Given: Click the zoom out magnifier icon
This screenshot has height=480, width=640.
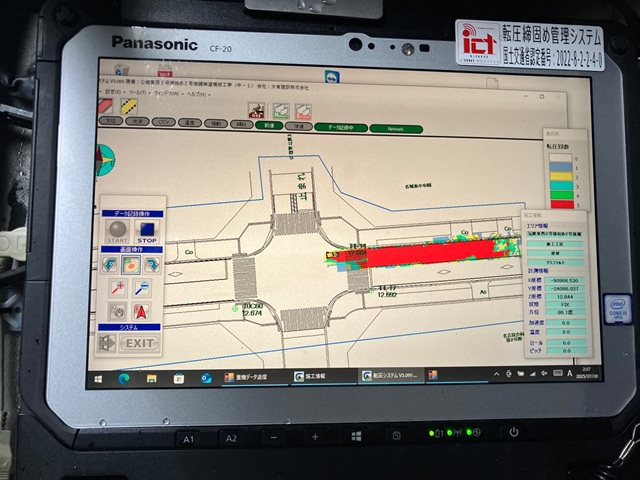Looking at the screenshot, I should pyautogui.click(x=144, y=288).
